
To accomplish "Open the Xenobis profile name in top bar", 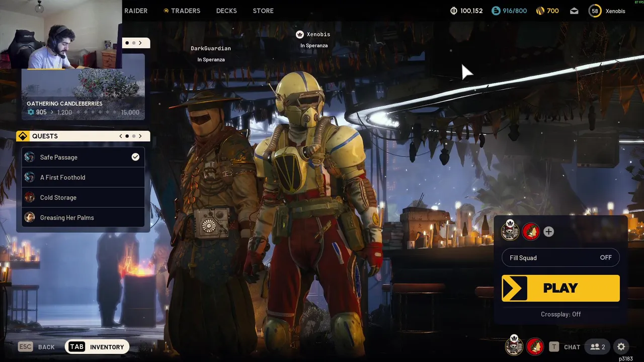I will pos(615,11).
